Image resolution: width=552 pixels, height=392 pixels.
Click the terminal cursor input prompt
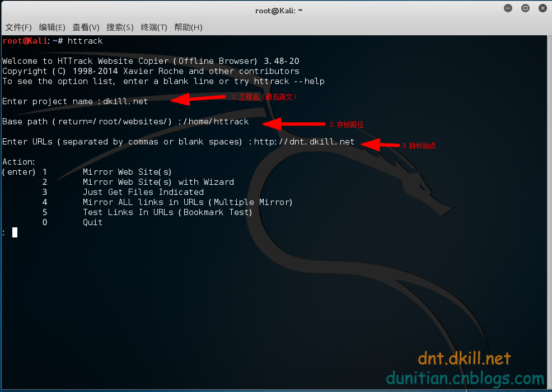(15, 232)
